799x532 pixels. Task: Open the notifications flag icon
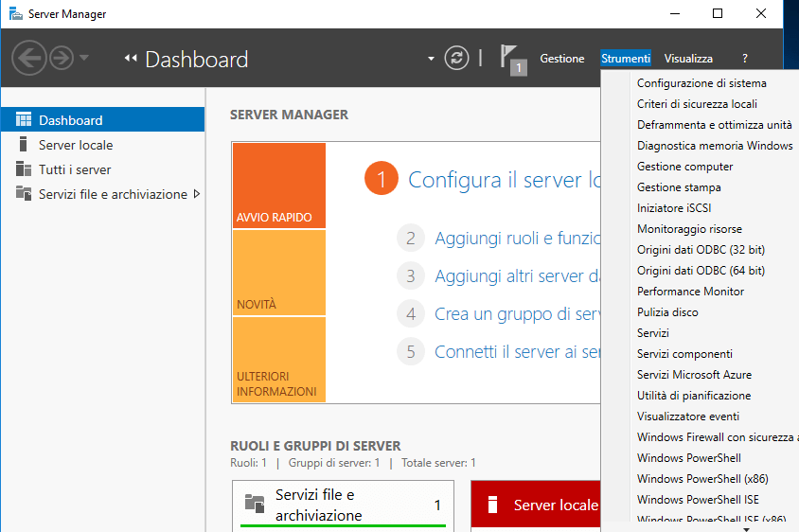[512, 59]
